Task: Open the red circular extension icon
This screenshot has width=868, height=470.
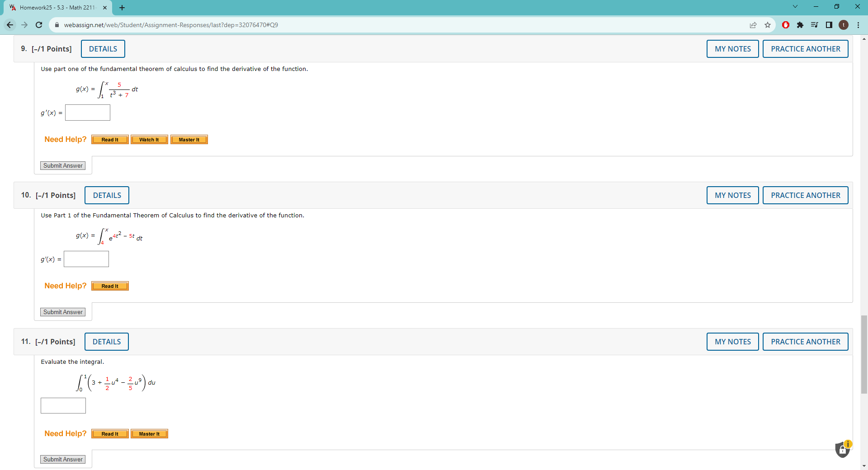Action: coord(785,25)
